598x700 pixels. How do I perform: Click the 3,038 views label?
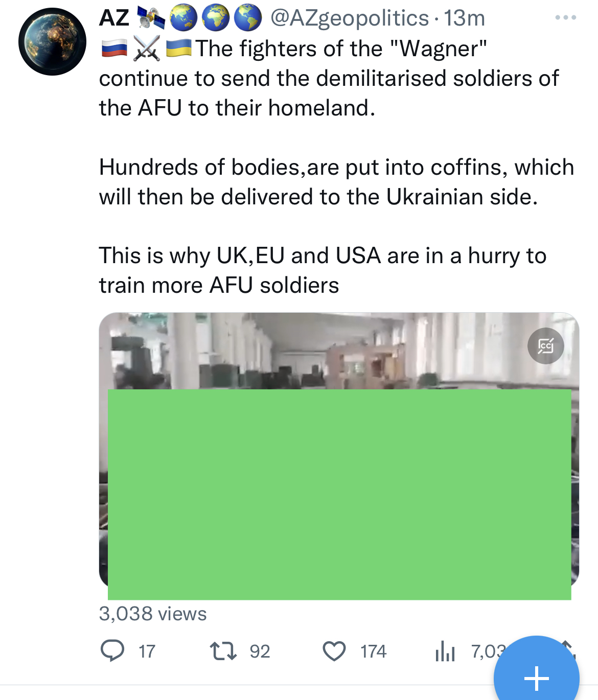coord(153,614)
